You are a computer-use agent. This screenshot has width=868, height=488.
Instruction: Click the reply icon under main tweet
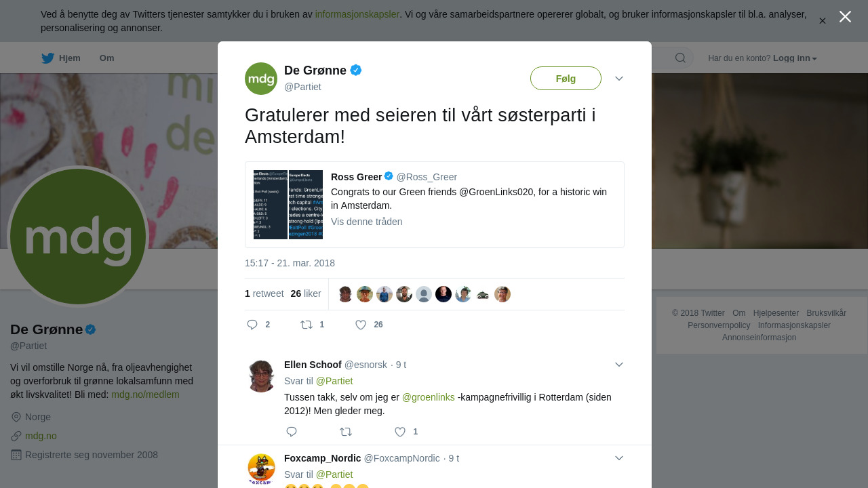click(x=252, y=325)
